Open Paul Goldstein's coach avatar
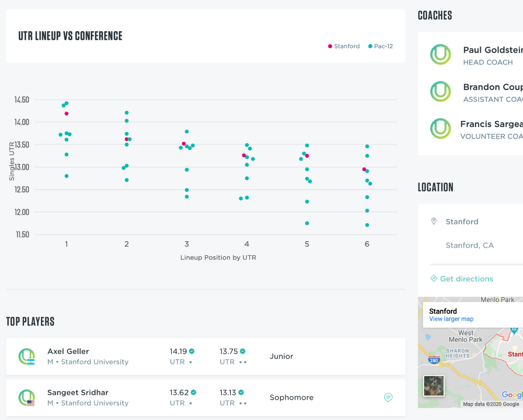Viewport: 523px width, 420px height. click(x=441, y=54)
